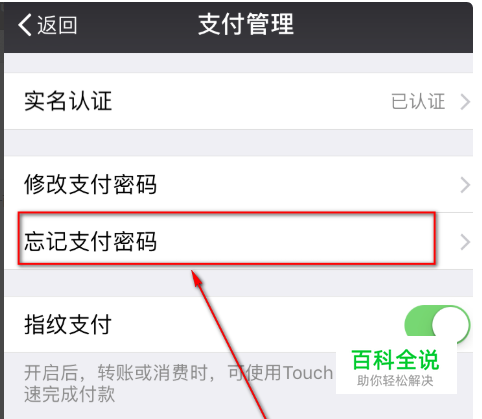Select the 支付管理 page title
The height and width of the screenshot is (419, 482).
coord(246,24)
